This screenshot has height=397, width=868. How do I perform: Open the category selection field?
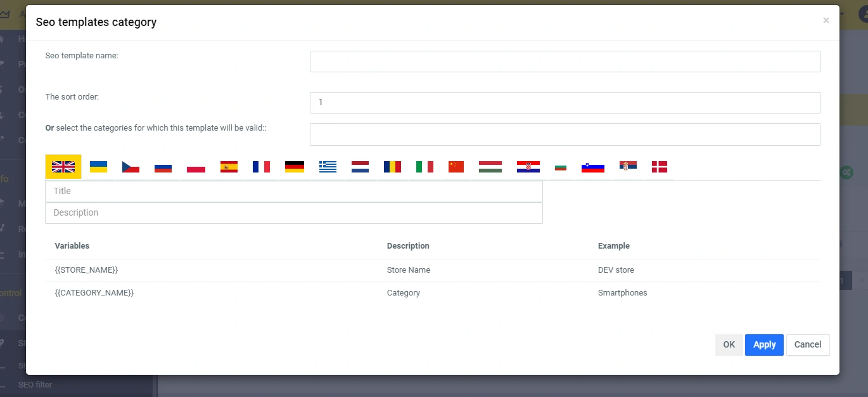(x=565, y=134)
